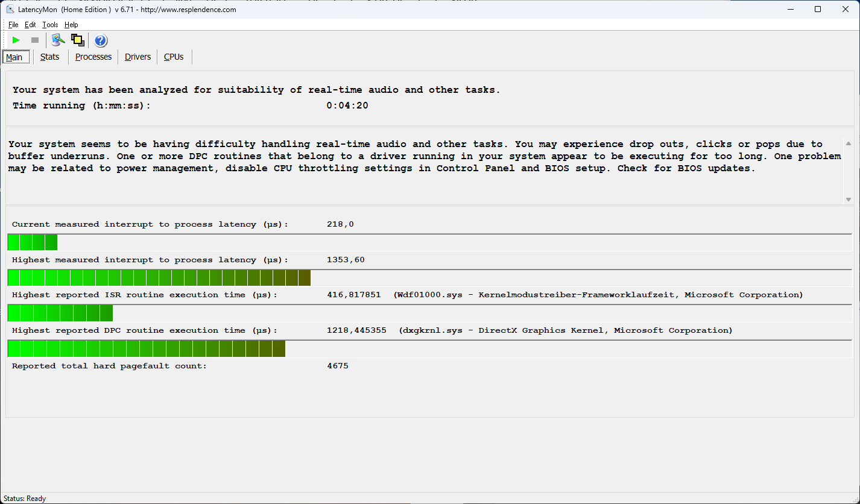The image size is (860, 504).
Task: Switch to the Drivers tab
Action: click(x=138, y=57)
